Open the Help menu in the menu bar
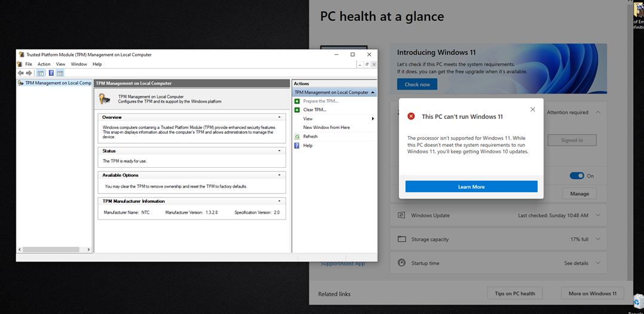 pyautogui.click(x=97, y=64)
